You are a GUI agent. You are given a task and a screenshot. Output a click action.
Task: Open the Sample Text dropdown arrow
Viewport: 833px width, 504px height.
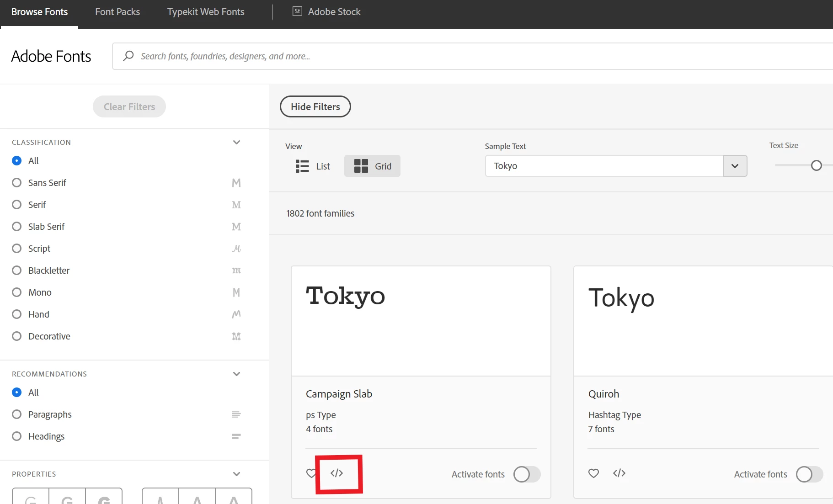[x=735, y=166]
